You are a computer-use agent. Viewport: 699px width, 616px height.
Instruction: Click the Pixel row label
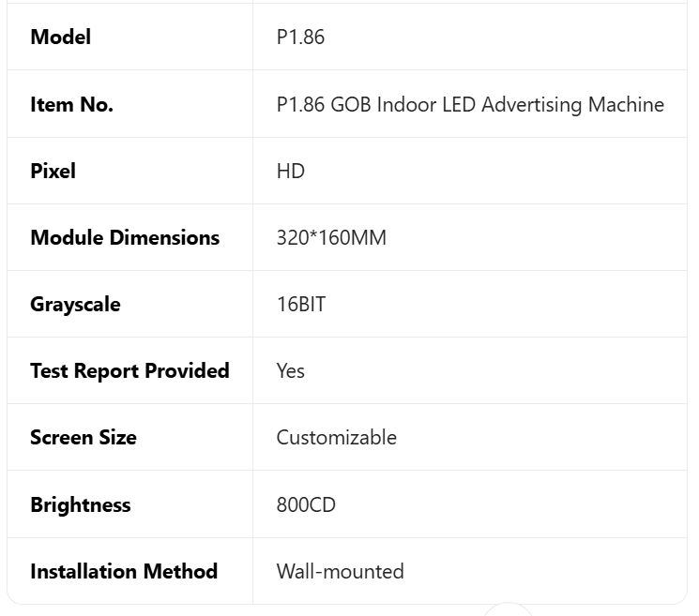point(53,172)
